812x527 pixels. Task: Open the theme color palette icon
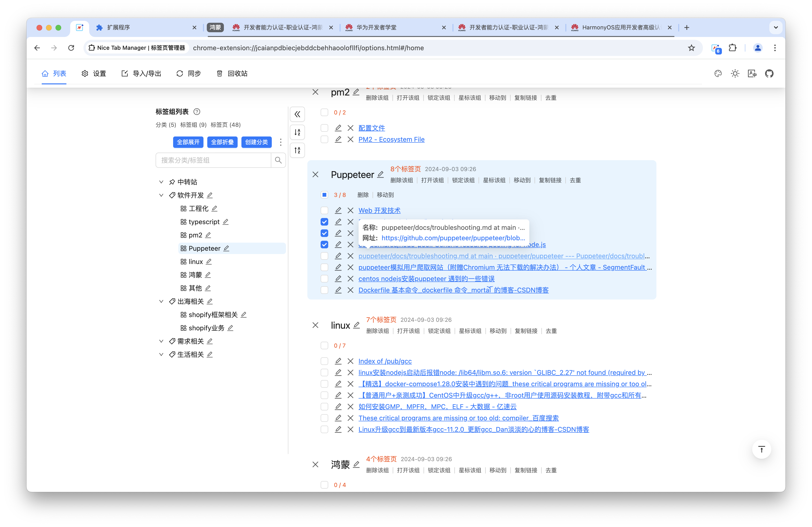(718, 74)
